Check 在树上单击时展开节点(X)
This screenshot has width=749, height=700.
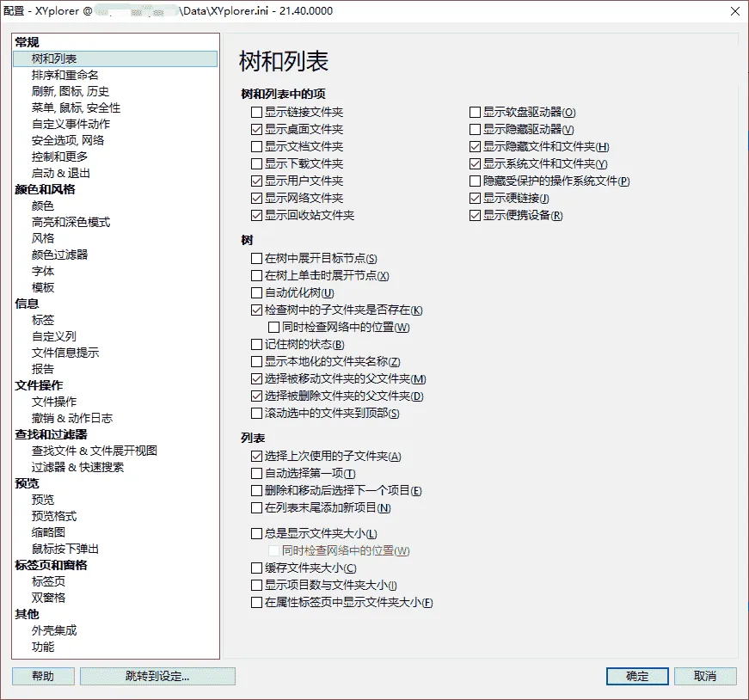[256, 276]
